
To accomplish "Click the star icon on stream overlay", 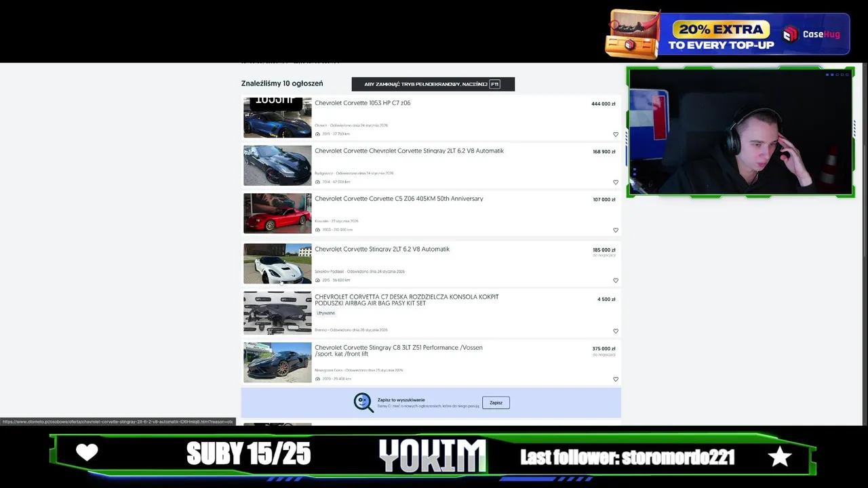I will pyautogui.click(x=780, y=456).
